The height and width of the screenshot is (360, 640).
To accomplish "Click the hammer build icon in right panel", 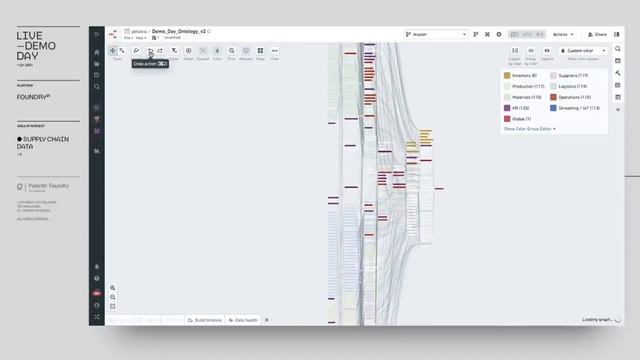I will (618, 73).
